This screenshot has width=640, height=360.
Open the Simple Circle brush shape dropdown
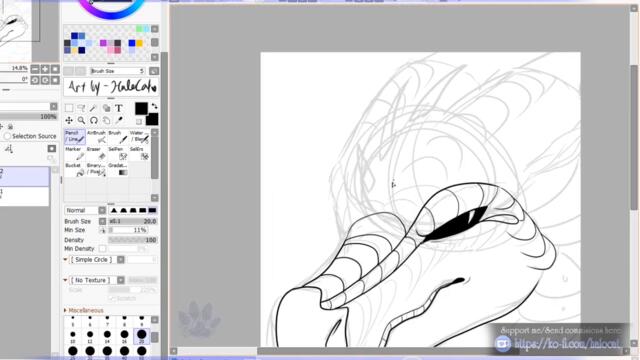click(121, 260)
